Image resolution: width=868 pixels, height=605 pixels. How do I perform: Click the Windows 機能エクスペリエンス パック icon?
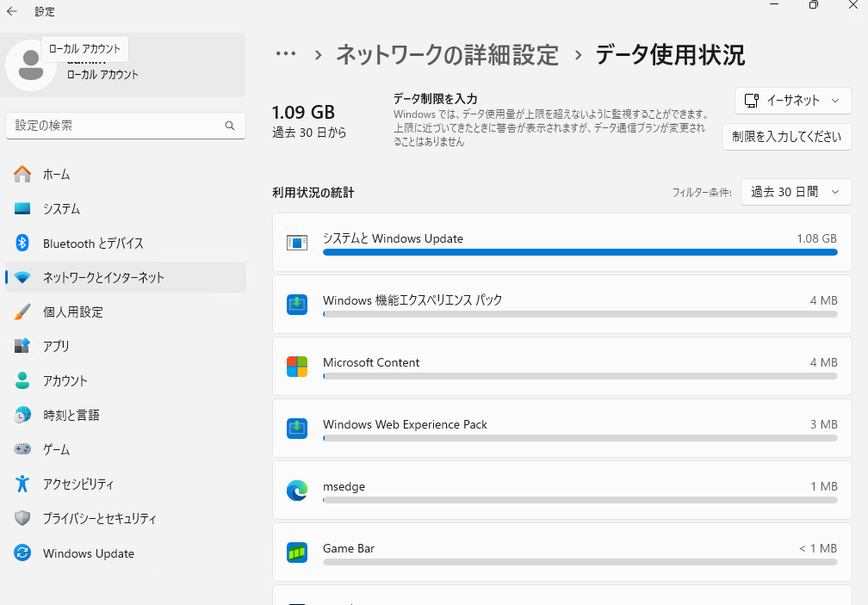(297, 305)
